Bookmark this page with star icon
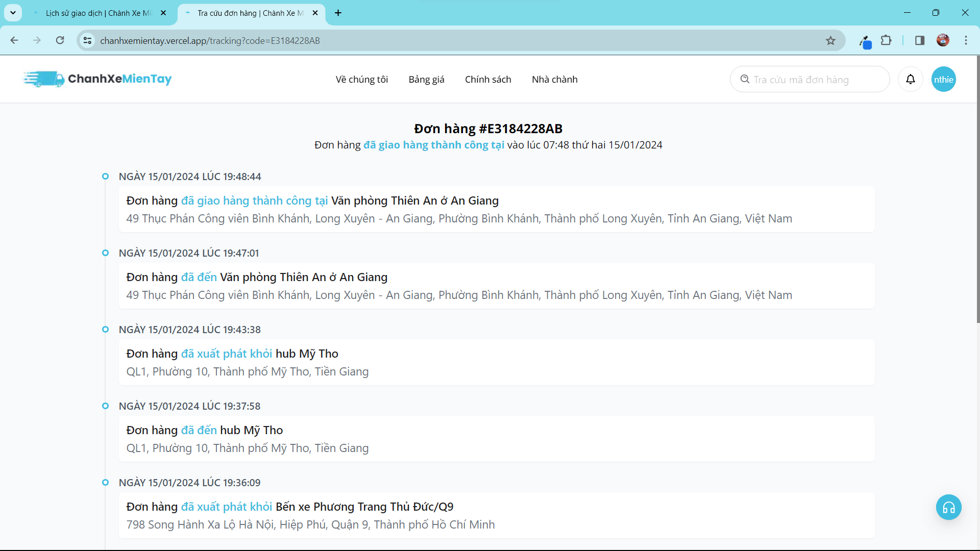 click(x=830, y=41)
